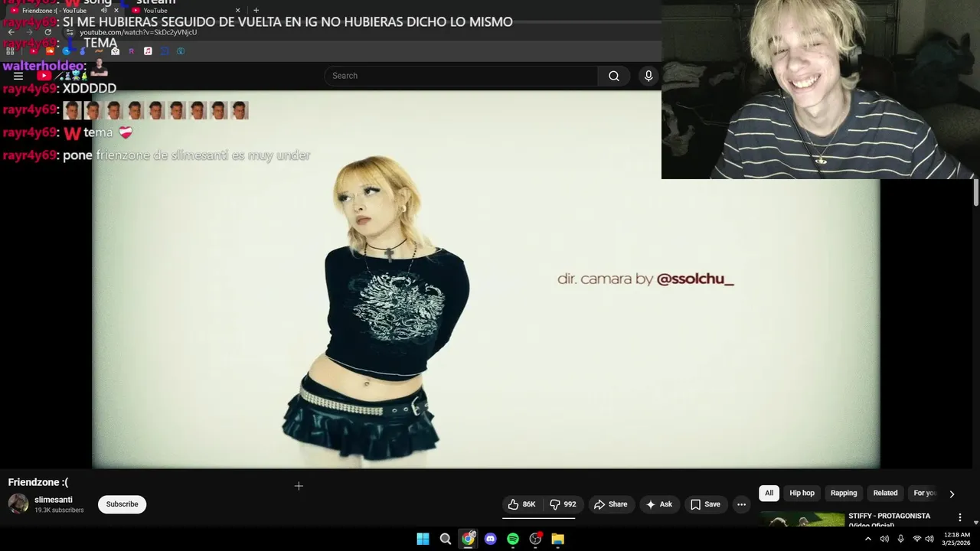Open Discord from the taskbar

(491, 539)
